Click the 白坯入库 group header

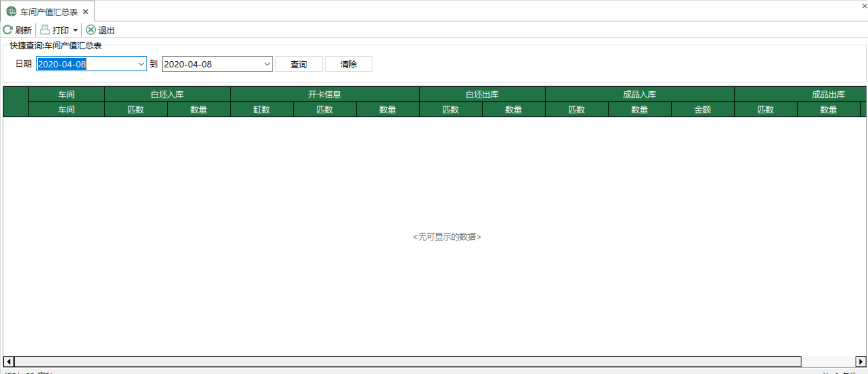click(x=167, y=94)
